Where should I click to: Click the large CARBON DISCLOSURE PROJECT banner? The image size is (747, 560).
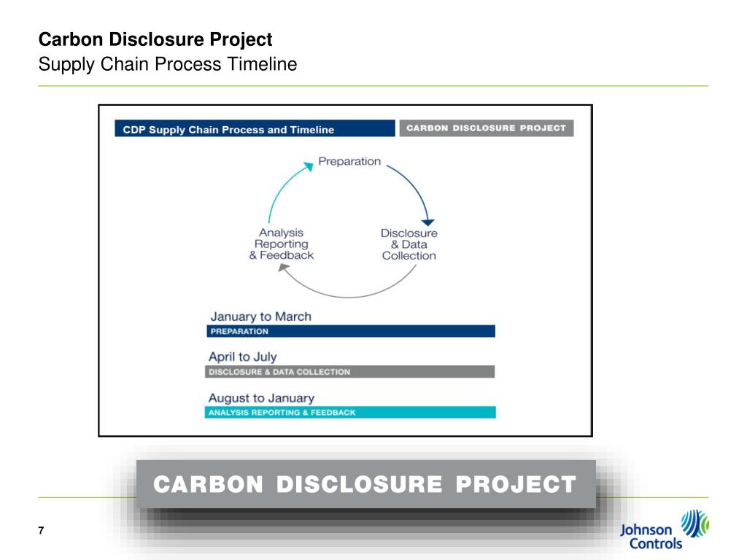point(366,484)
